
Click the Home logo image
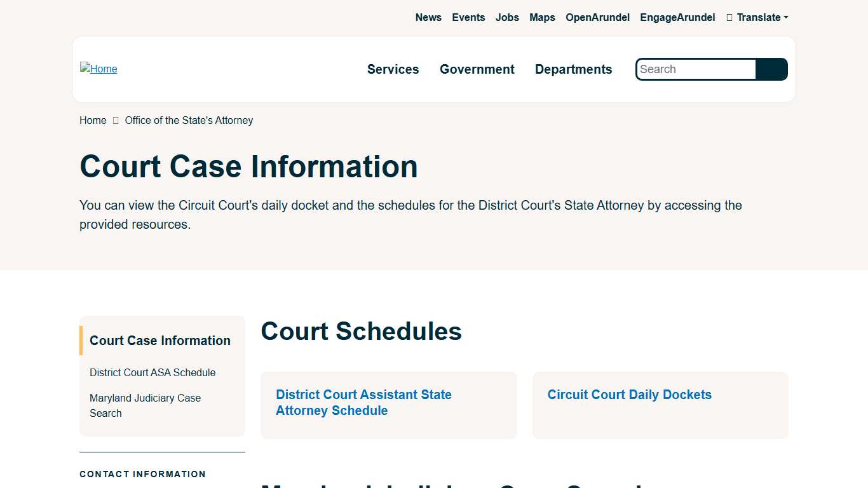pos(98,69)
